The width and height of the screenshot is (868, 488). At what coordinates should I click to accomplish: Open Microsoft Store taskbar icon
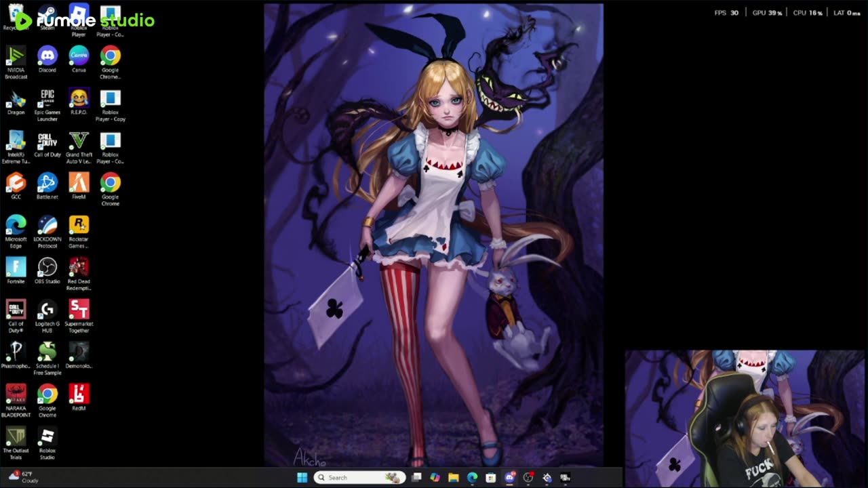(x=490, y=478)
